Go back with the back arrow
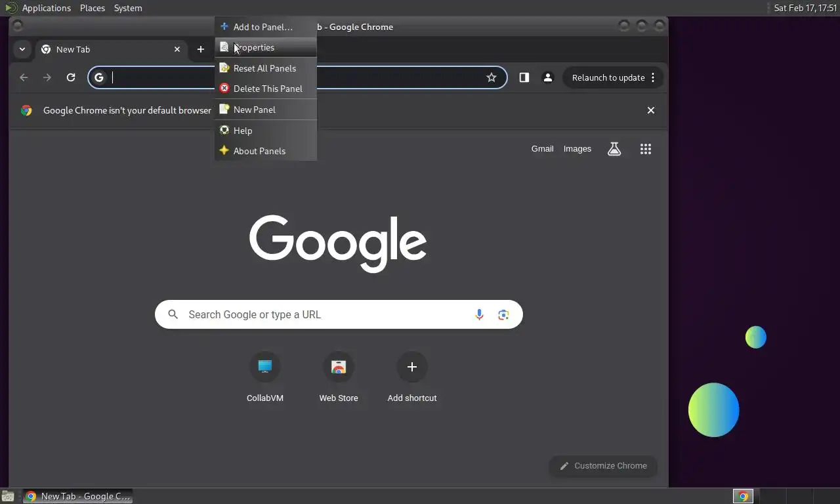 (x=24, y=77)
